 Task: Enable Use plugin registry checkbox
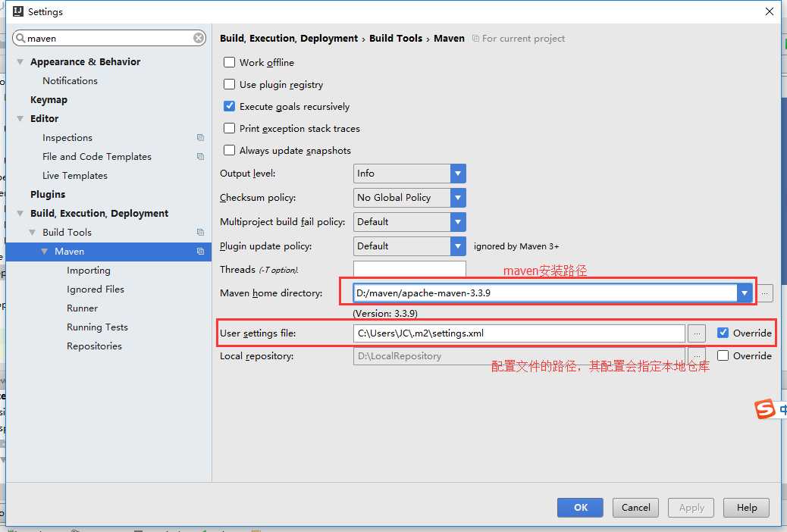230,84
